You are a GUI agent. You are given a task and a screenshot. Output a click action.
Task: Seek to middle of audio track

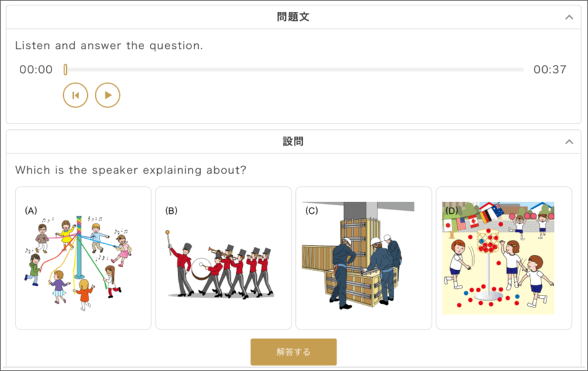tap(295, 70)
